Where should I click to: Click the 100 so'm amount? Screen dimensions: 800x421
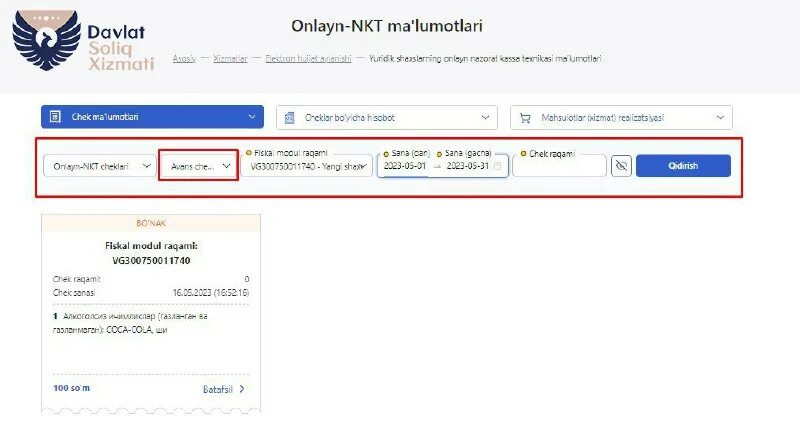(x=71, y=388)
